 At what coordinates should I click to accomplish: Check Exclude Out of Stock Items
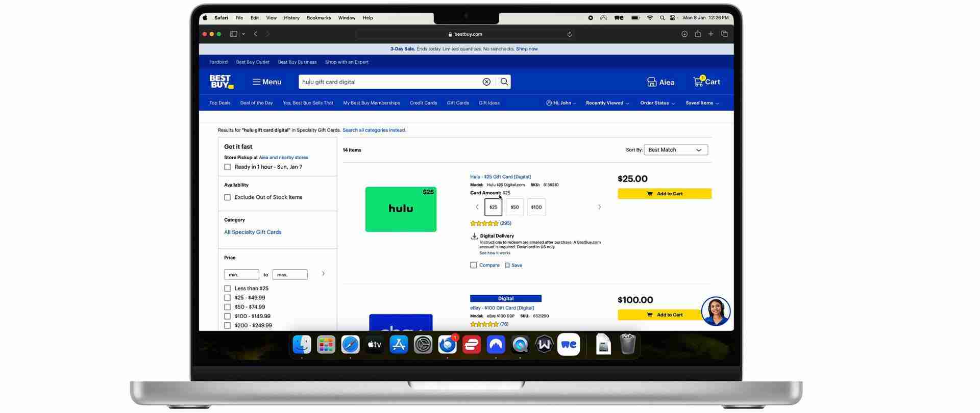pos(228,197)
